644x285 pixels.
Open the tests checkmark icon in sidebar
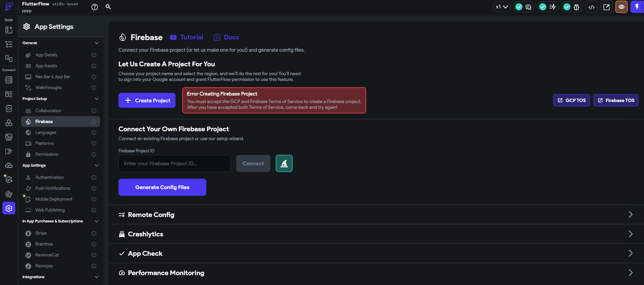[9, 179]
